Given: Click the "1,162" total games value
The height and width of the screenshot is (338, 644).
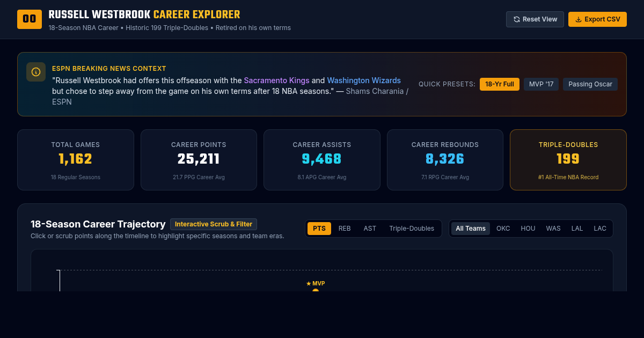Looking at the screenshot, I should point(76,159).
